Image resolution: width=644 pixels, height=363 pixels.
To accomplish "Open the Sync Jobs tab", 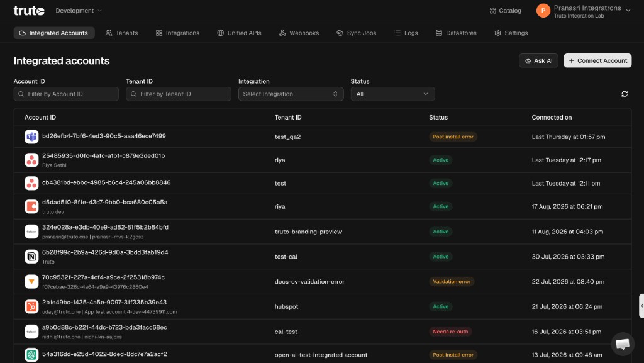I will coord(356,33).
